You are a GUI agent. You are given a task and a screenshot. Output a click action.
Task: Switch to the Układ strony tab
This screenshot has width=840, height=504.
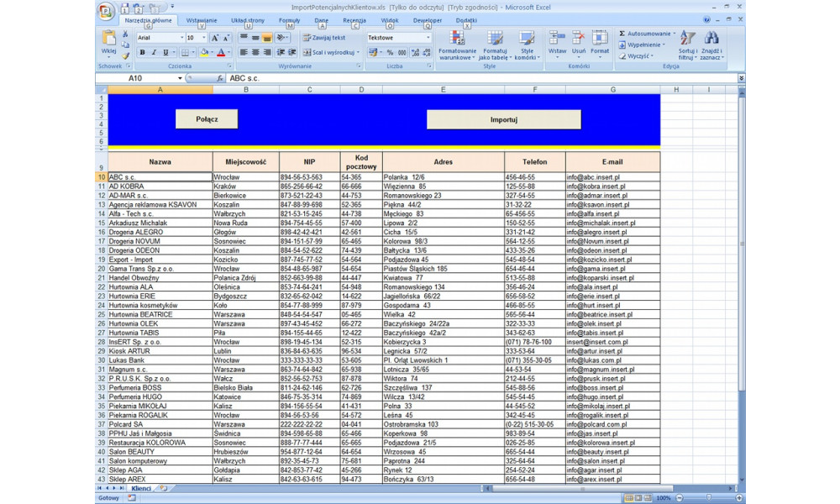pos(248,20)
